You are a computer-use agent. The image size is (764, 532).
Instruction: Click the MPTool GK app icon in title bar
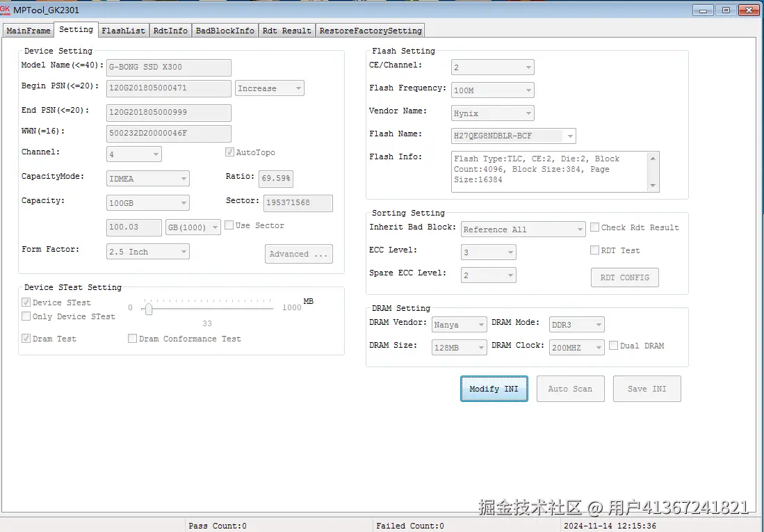(x=6, y=9)
